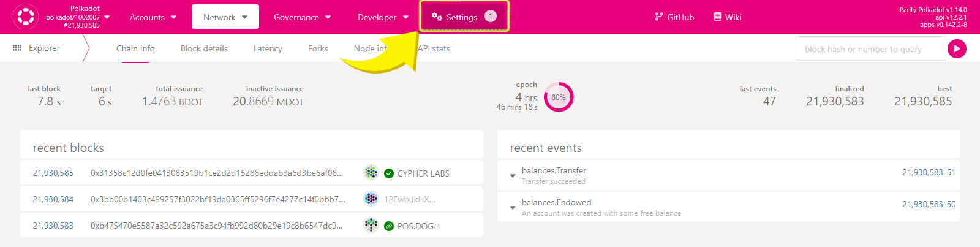Select validator name POS.DOG/4
980x247 pixels.
tap(419, 226)
